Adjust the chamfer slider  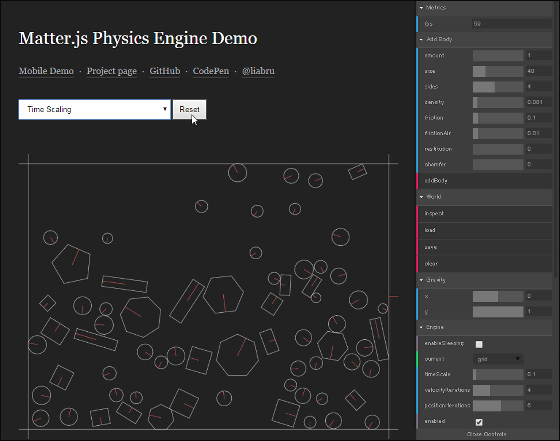point(498,165)
